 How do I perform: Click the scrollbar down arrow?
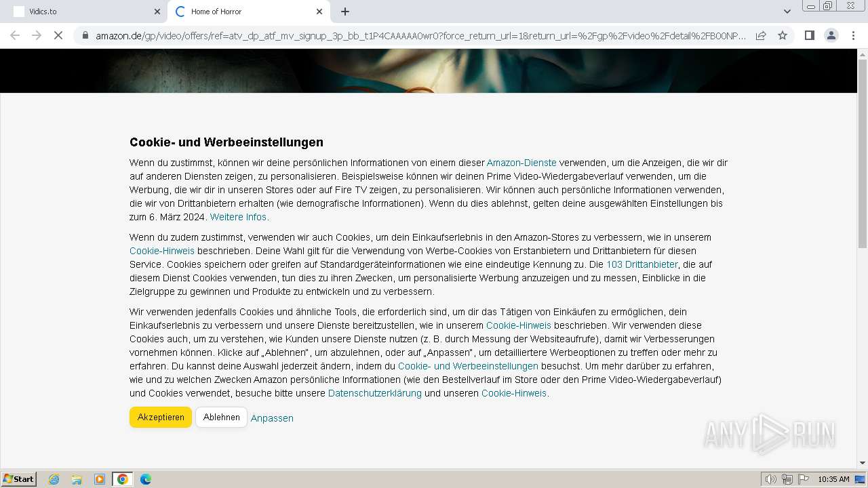pos(863,463)
